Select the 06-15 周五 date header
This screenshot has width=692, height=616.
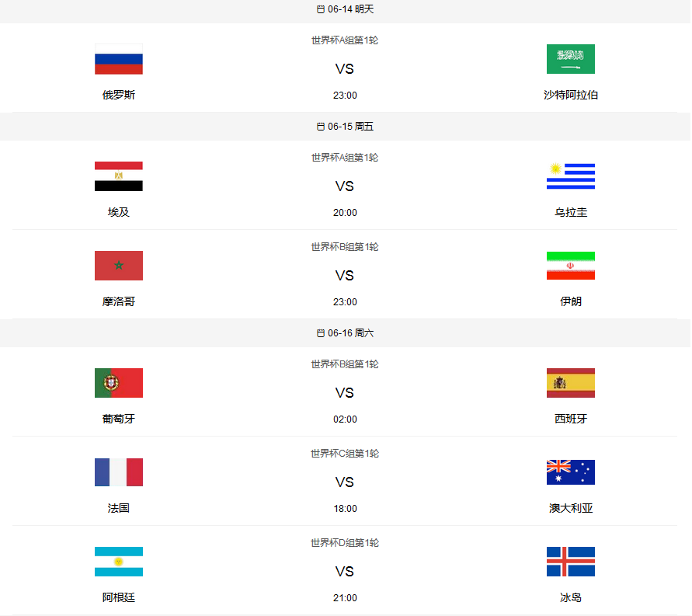coord(346,127)
